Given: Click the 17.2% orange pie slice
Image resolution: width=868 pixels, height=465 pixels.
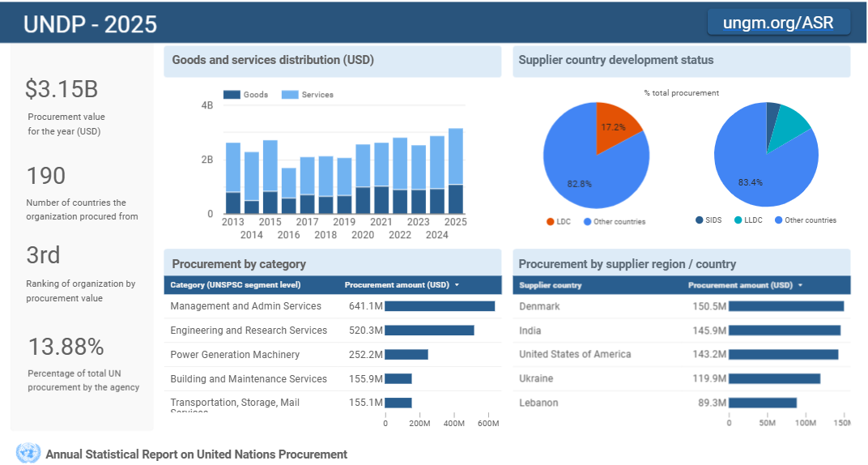Looking at the screenshot, I should click(x=615, y=126).
